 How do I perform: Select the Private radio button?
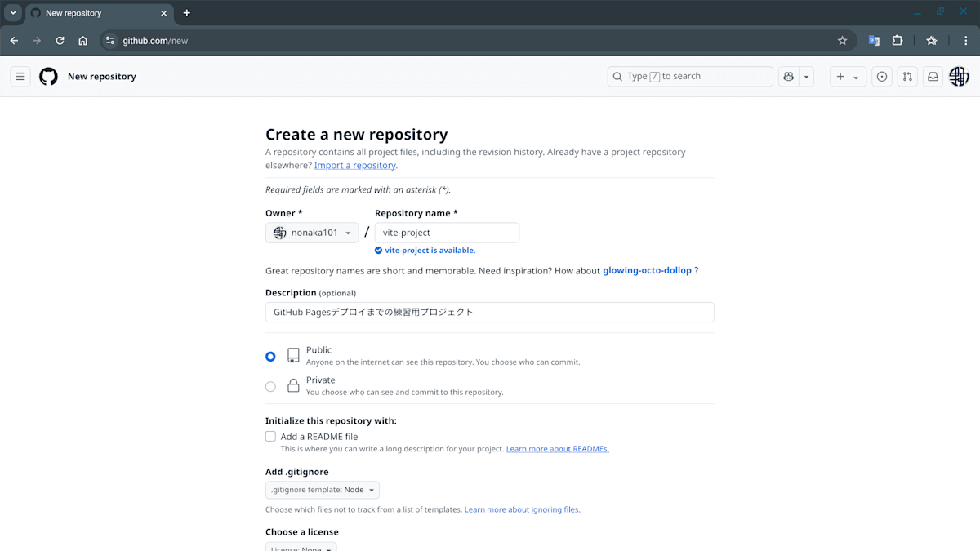pyautogui.click(x=270, y=387)
